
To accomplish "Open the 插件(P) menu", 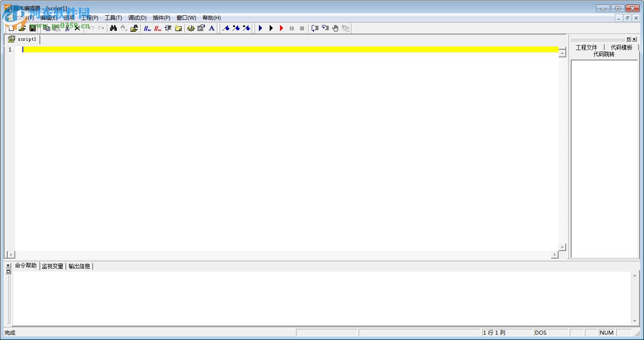I will coord(161,18).
